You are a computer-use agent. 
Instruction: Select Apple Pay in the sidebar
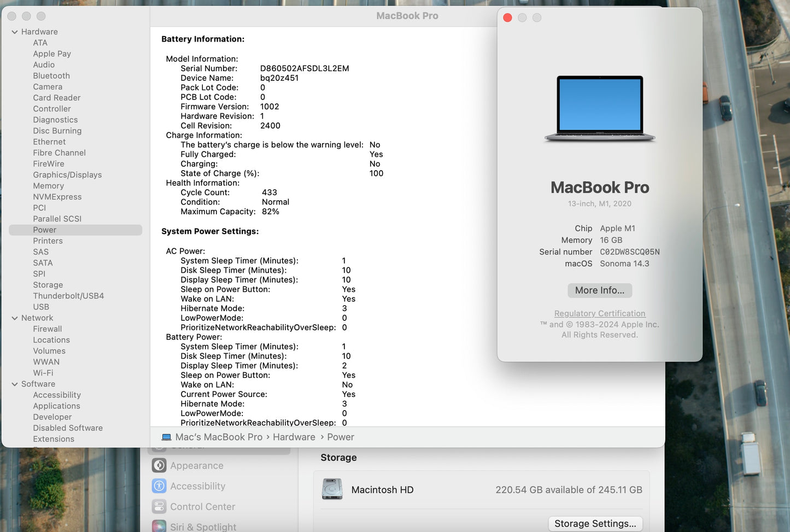point(52,54)
